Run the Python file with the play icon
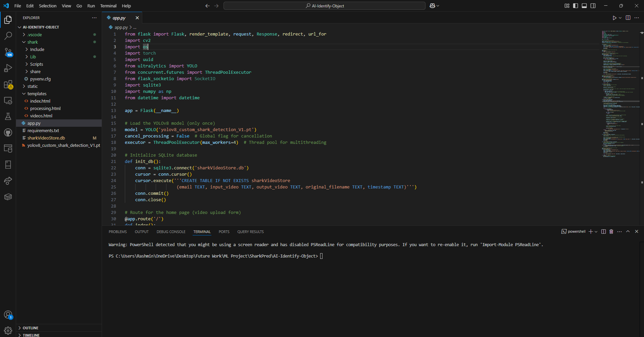This screenshot has width=644, height=337. click(614, 18)
